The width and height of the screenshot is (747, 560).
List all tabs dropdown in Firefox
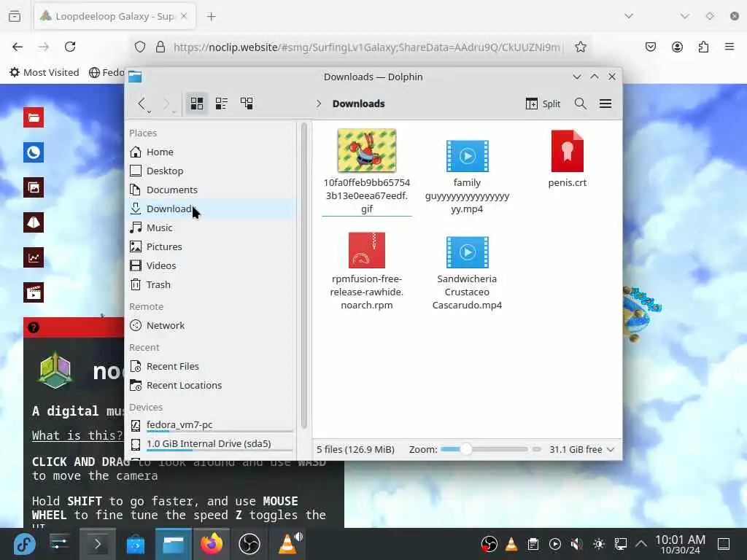pyautogui.click(x=629, y=16)
